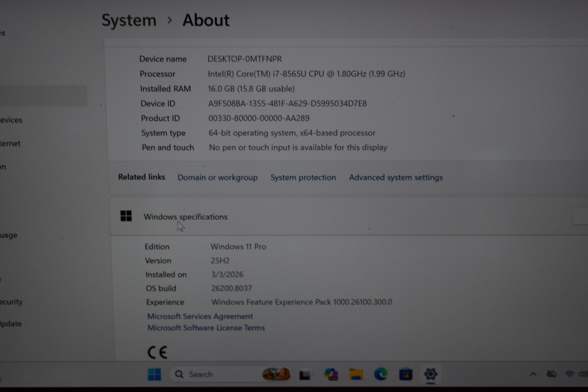Viewport: 588px width, 392px height.
Task: Click the Experience label
Action: pos(165,302)
